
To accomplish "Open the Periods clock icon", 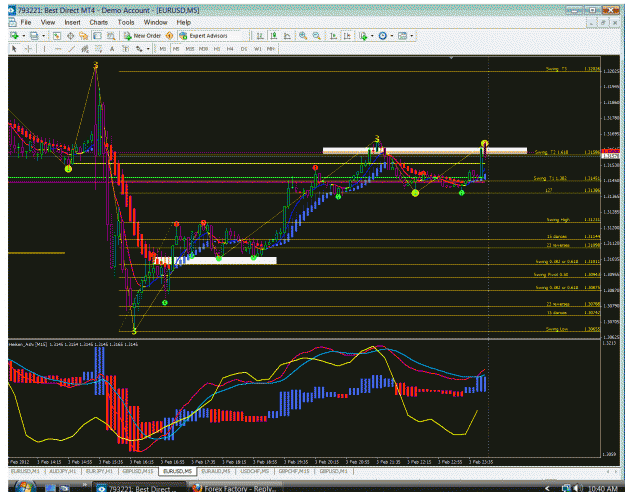I will point(383,36).
